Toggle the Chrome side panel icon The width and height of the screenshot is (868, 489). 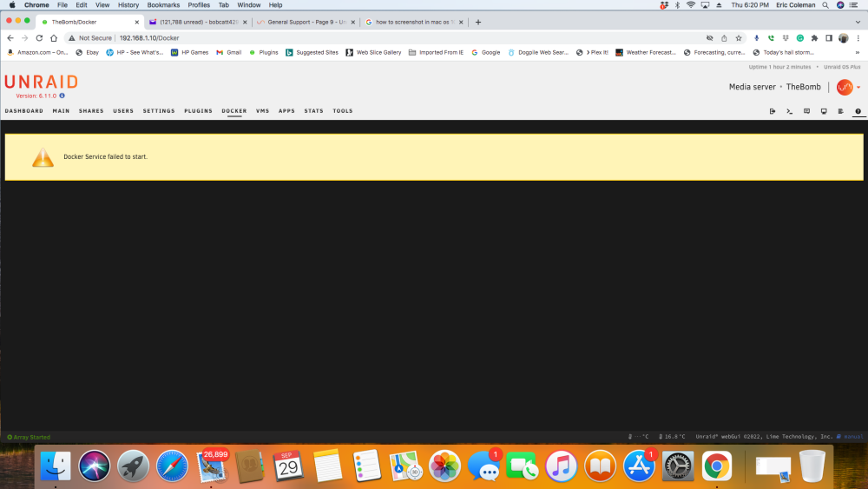pos(829,37)
